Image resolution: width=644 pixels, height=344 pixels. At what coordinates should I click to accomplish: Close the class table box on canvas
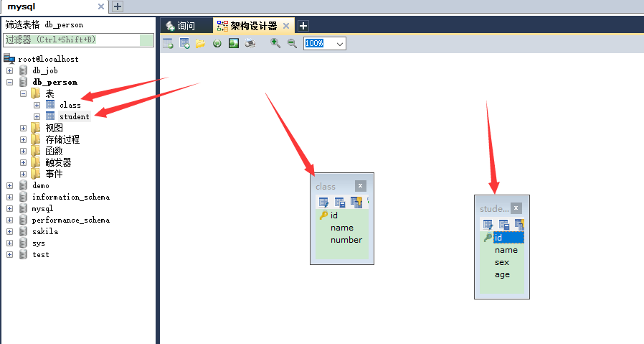click(360, 186)
